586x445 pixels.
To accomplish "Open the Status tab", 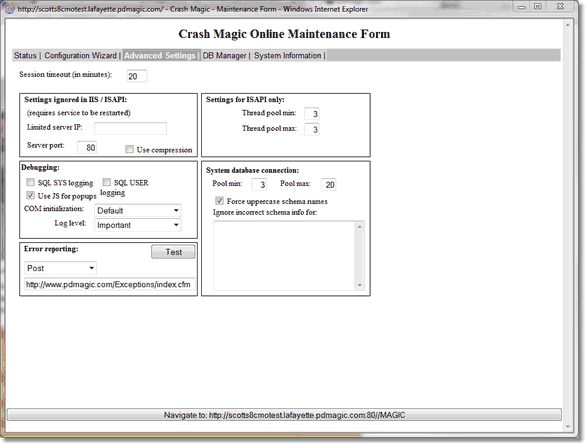I will [x=25, y=55].
